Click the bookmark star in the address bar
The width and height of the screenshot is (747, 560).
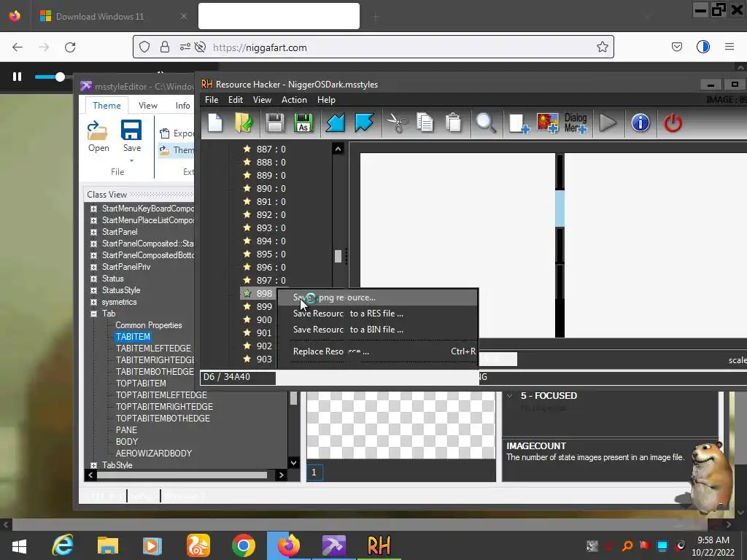(602, 47)
